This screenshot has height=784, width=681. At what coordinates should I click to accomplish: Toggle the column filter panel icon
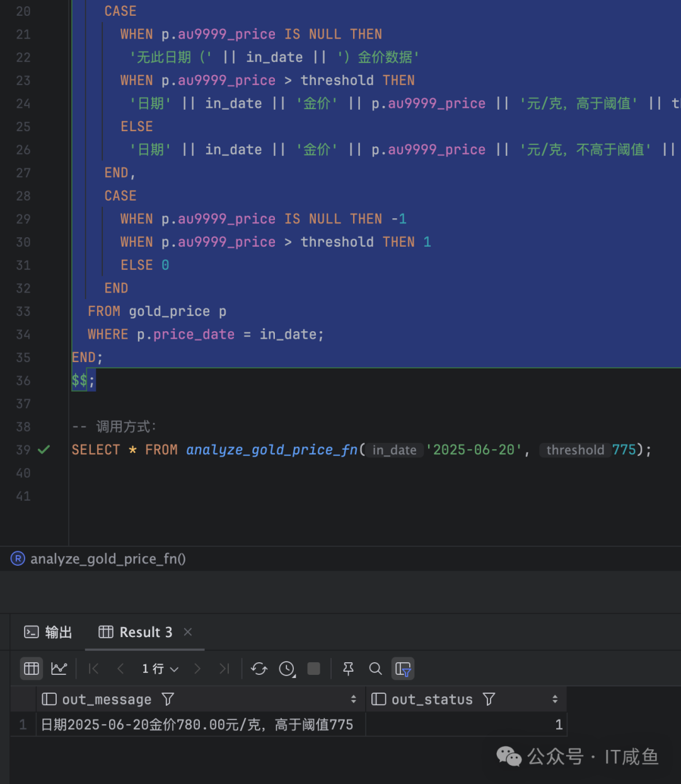[403, 669]
